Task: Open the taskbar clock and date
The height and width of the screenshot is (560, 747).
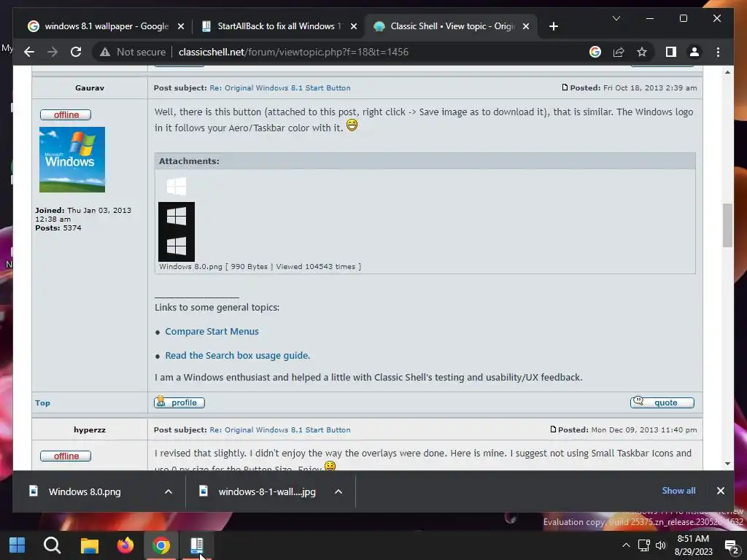Action: [x=693, y=545]
